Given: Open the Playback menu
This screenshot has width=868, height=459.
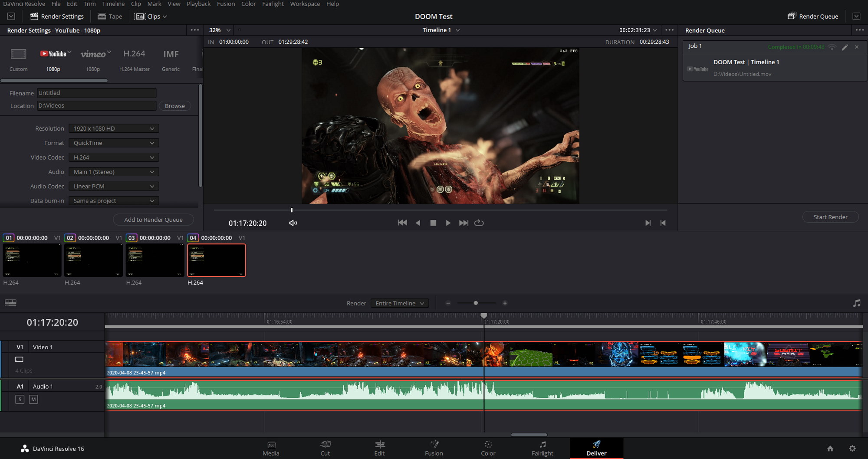Looking at the screenshot, I should pyautogui.click(x=198, y=4).
